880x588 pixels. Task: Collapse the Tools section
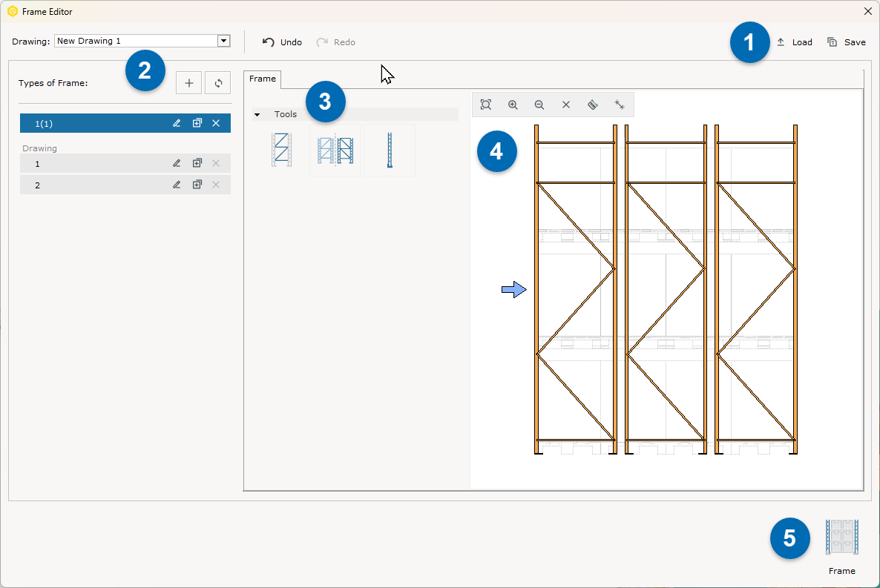257,114
